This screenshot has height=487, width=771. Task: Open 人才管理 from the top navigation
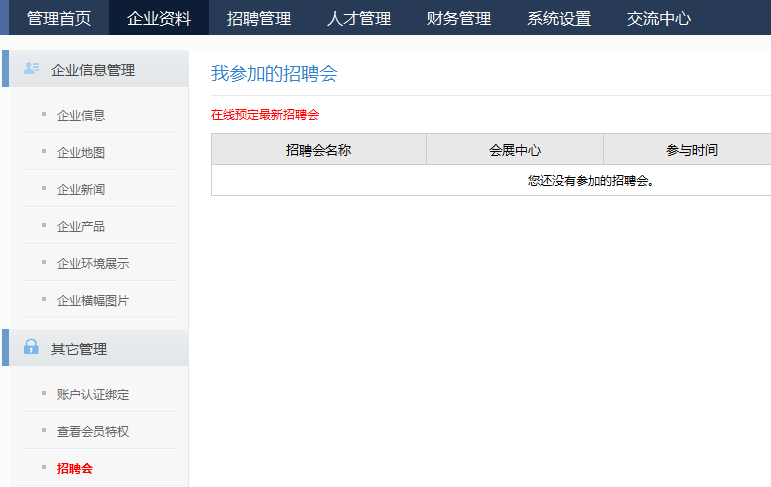[359, 18]
